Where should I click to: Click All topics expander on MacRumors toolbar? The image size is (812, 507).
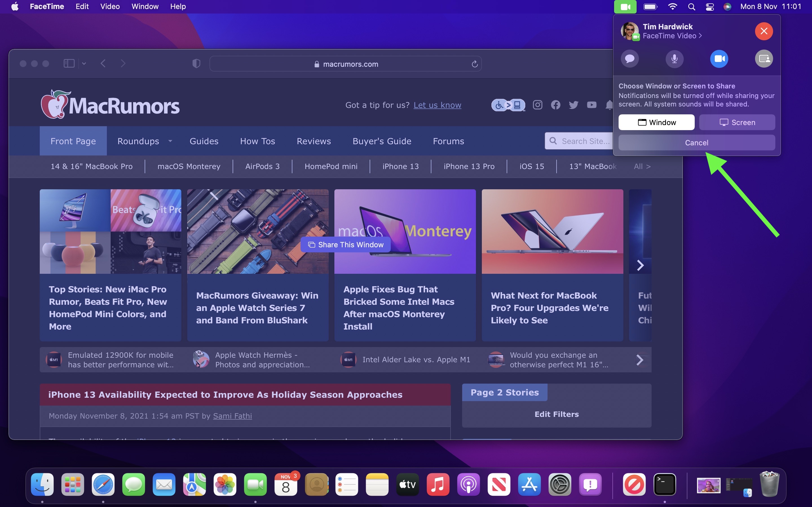click(x=642, y=166)
